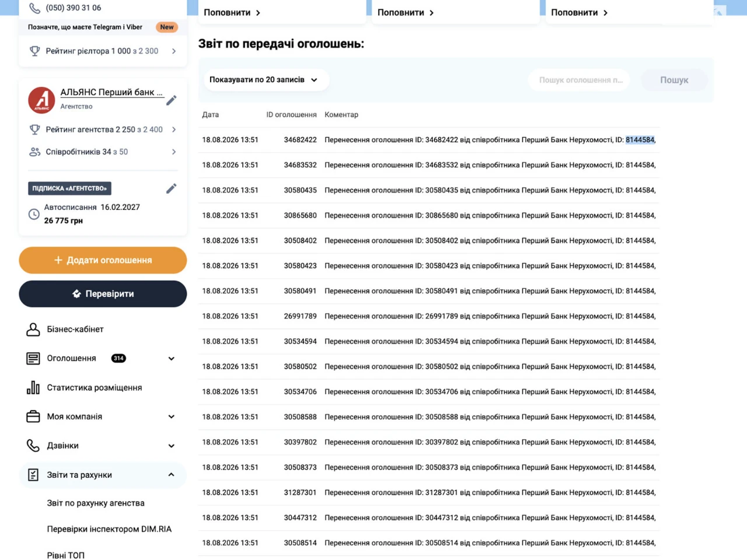This screenshot has width=747, height=560.
Task: Click the Перевірити button
Action: 103,294
